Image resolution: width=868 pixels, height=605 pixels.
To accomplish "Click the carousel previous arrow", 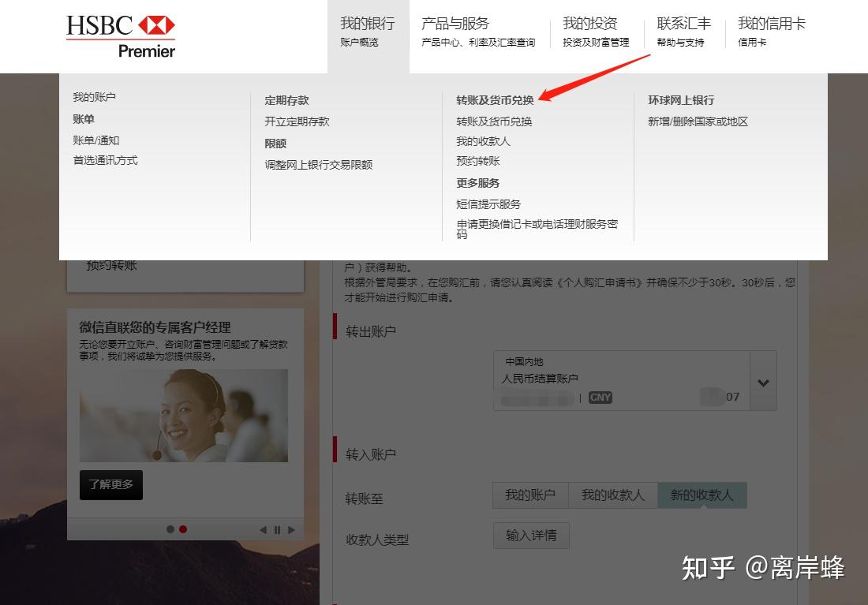I will (x=261, y=529).
